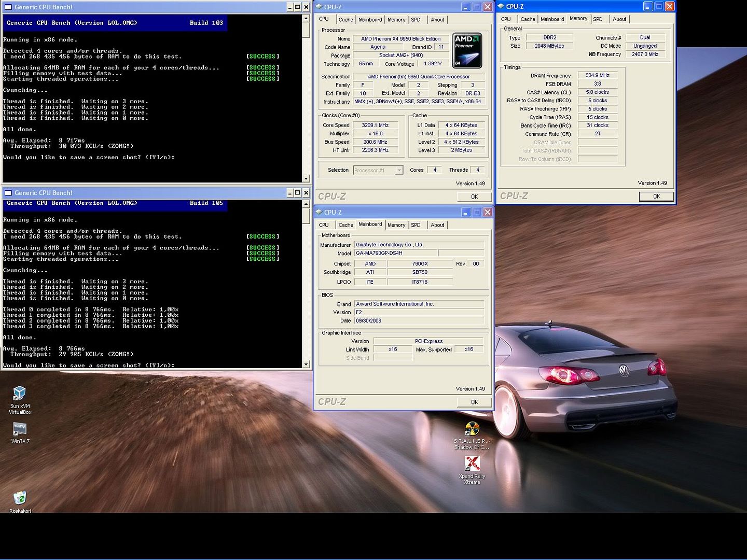Click the Bus Speed value 200.6 MHz
Viewport: 747px width, 560px height.
coord(375,142)
